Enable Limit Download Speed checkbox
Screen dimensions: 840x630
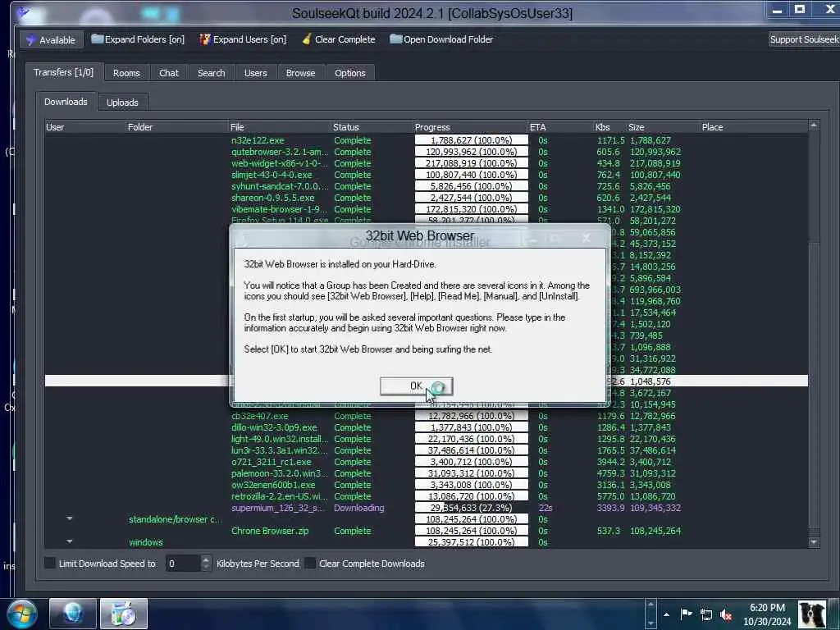click(x=50, y=563)
